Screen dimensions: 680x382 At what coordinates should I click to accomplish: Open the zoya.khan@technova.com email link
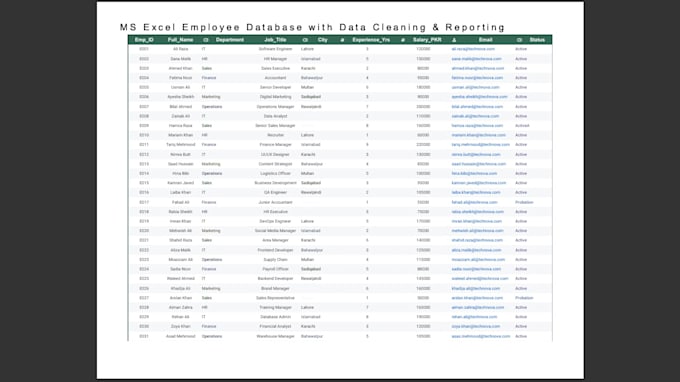476,326
